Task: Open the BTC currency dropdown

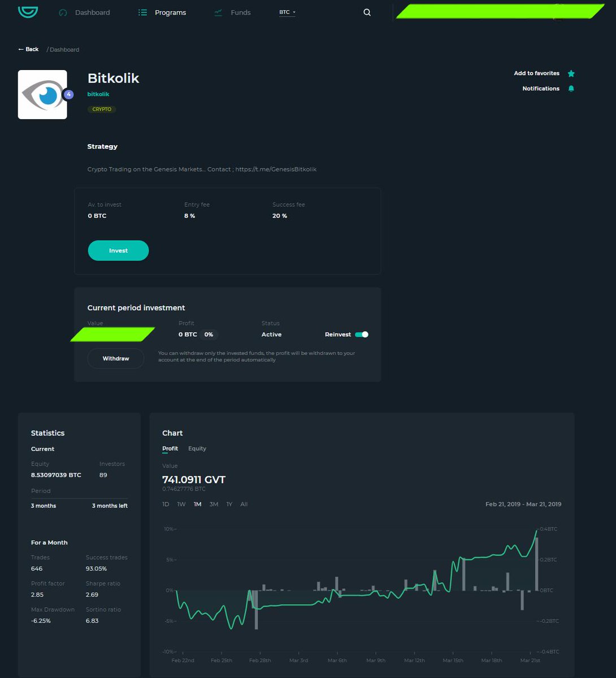Action: 287,12
